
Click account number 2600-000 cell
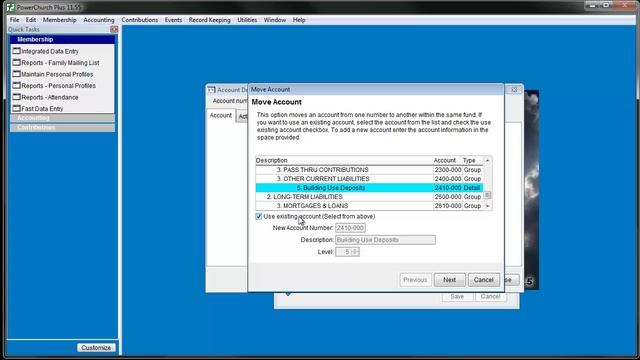coord(448,197)
